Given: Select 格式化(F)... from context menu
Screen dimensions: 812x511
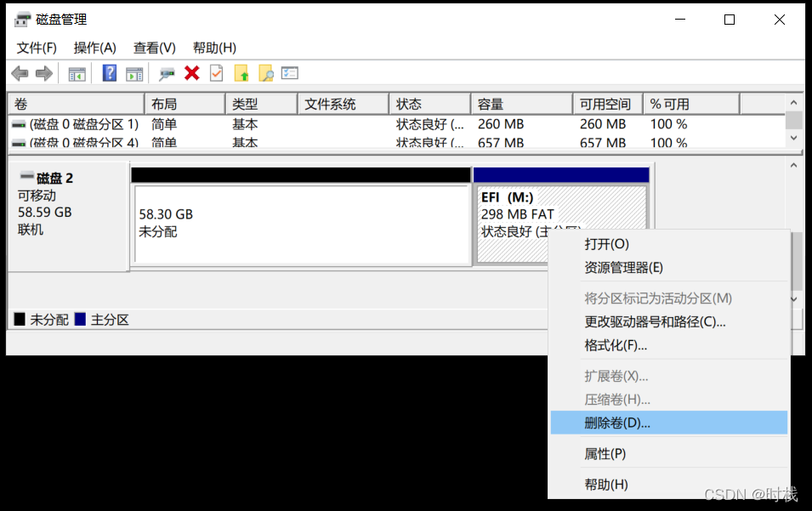Looking at the screenshot, I should pos(669,345).
